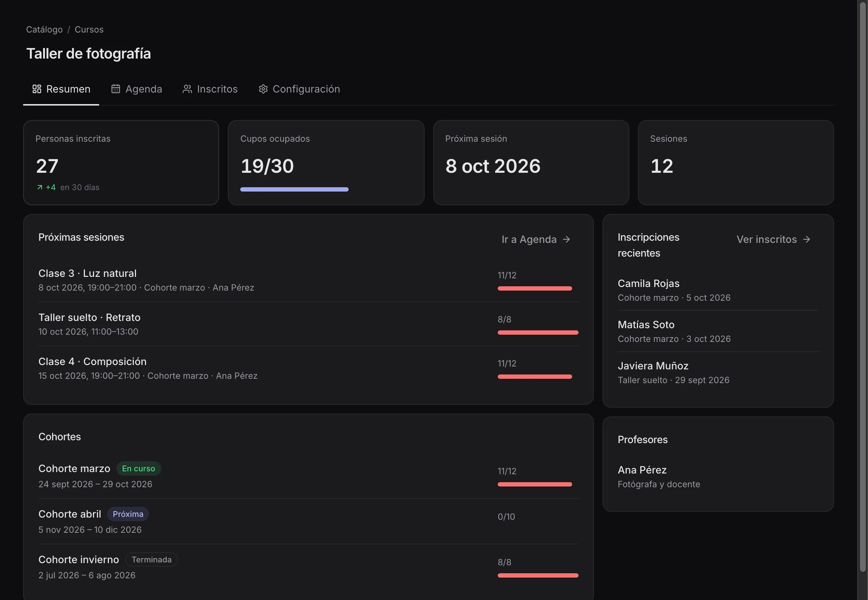Go to Cursos breadcrumb

pyautogui.click(x=89, y=29)
